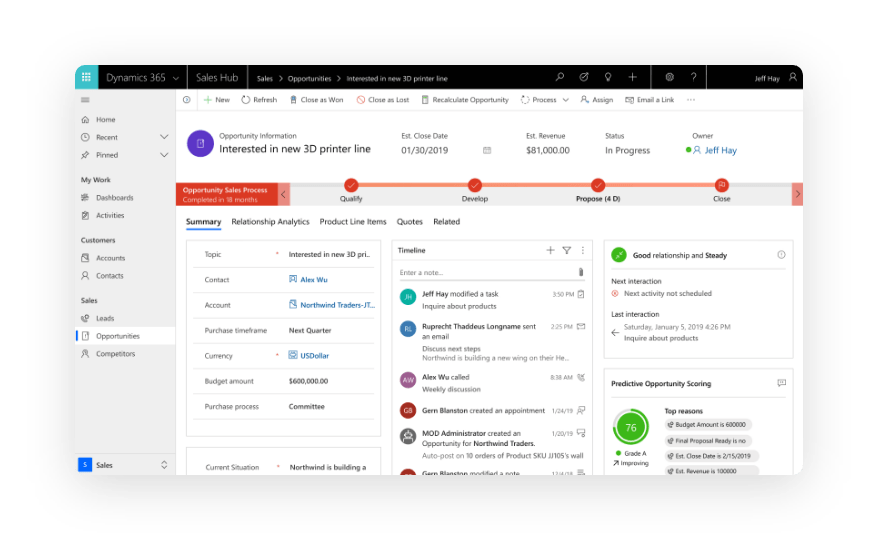
Task: Open the app launcher waffle icon
Action: click(x=86, y=77)
